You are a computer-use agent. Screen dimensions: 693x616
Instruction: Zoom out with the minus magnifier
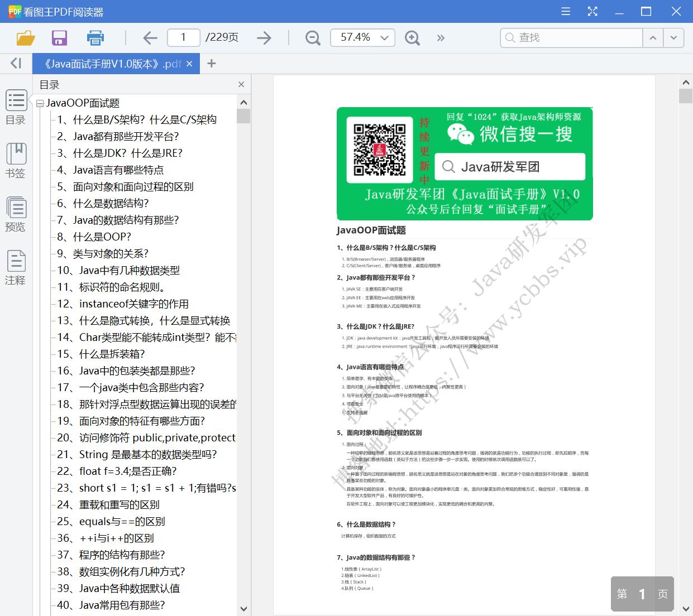[313, 38]
